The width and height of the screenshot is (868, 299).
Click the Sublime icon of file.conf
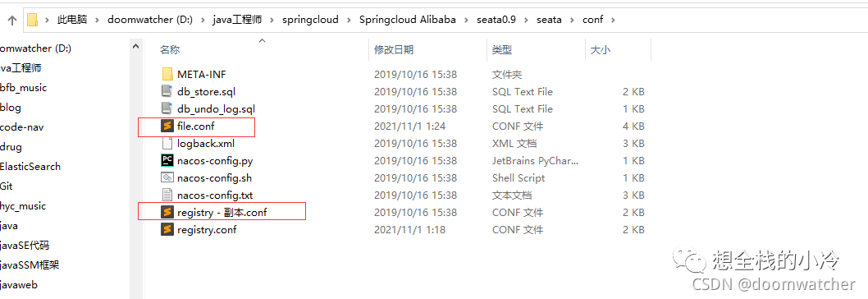coord(167,126)
